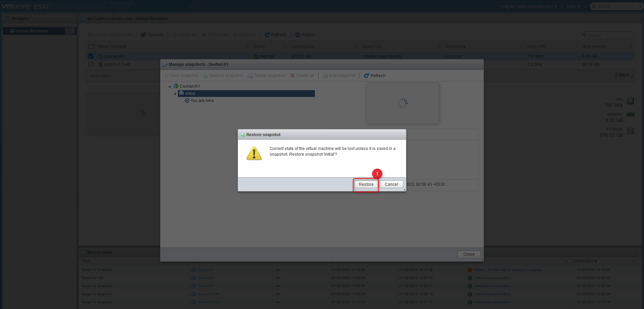Click the failed task status icon
The image size is (644, 309).
pyautogui.click(x=470, y=270)
